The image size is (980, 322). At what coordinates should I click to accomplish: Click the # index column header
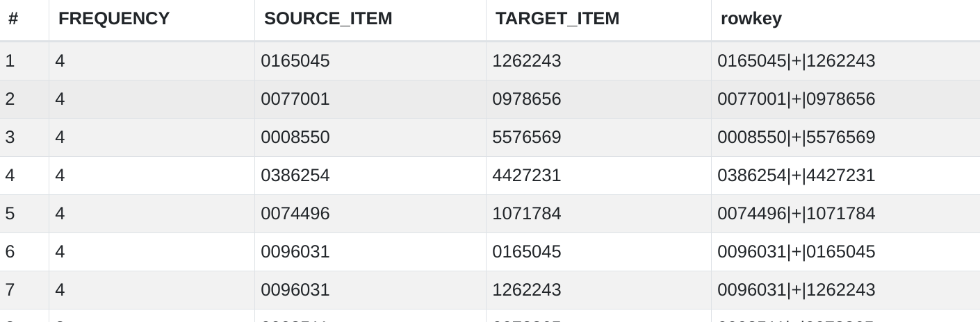[x=13, y=19]
